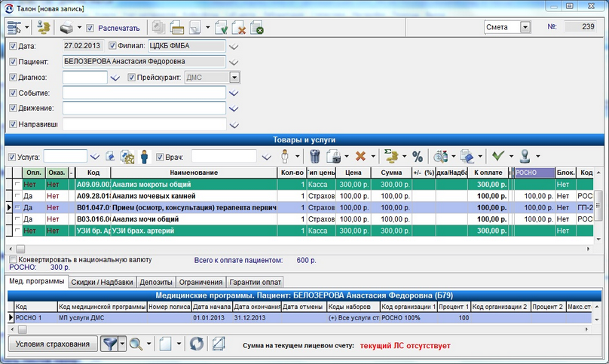Click the magnifier and bottle icon
Image resolution: width=609 pixels, height=364 pixels.
tap(440, 157)
